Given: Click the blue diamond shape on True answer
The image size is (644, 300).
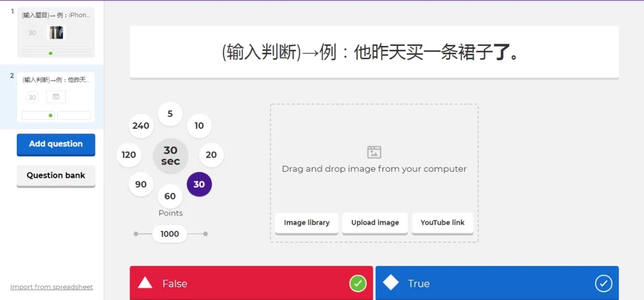Looking at the screenshot, I should 391,283.
